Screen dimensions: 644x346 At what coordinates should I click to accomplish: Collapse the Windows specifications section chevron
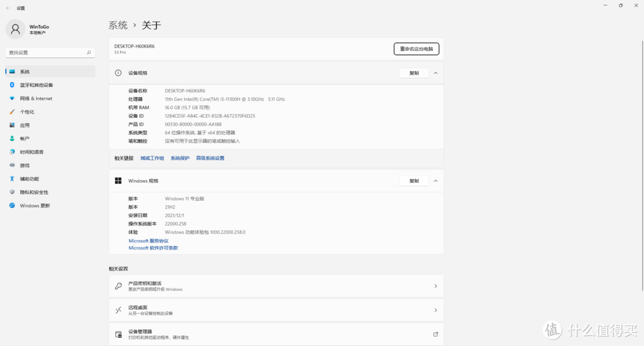(435, 180)
